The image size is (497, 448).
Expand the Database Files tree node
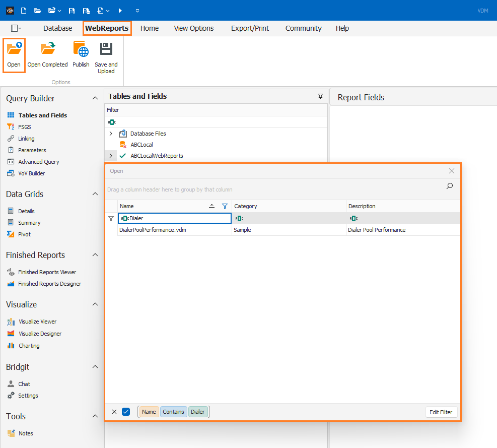point(111,134)
